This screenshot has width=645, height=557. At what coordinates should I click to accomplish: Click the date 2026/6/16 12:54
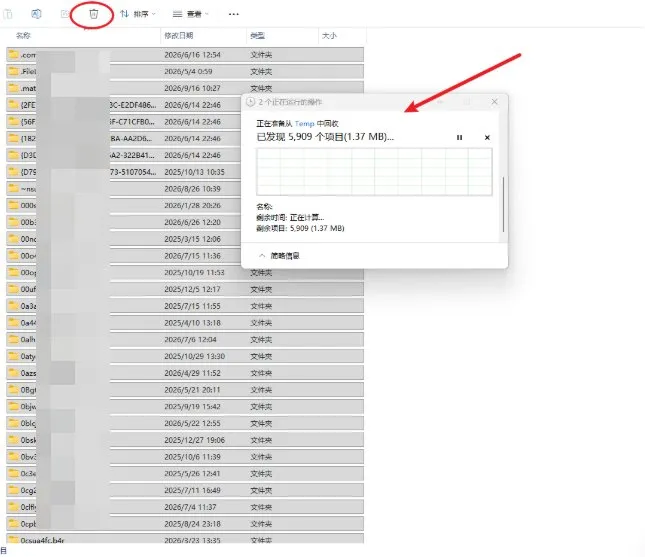(193, 55)
